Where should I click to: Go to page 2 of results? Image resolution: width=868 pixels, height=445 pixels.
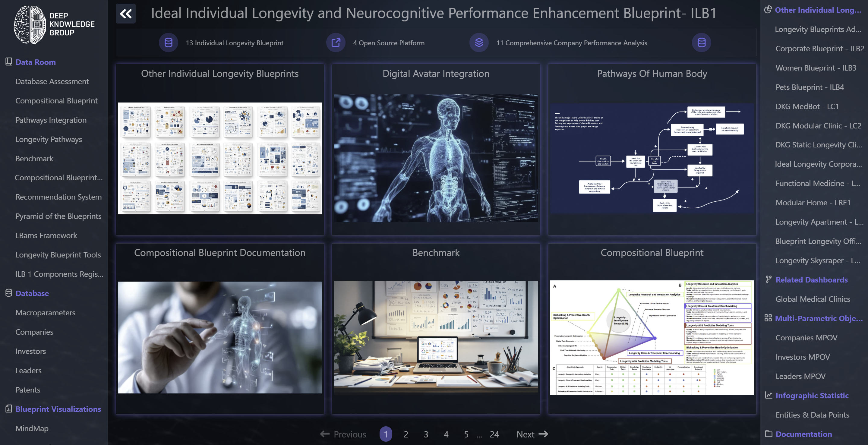click(406, 434)
